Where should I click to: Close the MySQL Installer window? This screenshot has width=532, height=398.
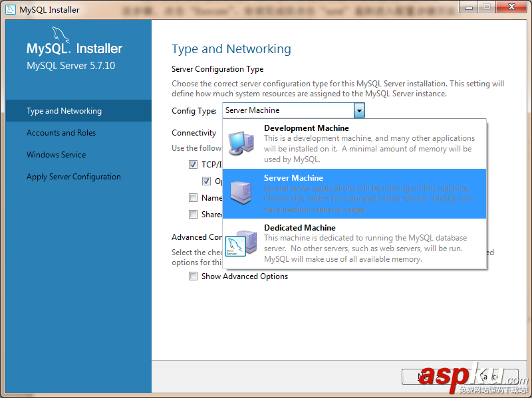click(511, 7)
